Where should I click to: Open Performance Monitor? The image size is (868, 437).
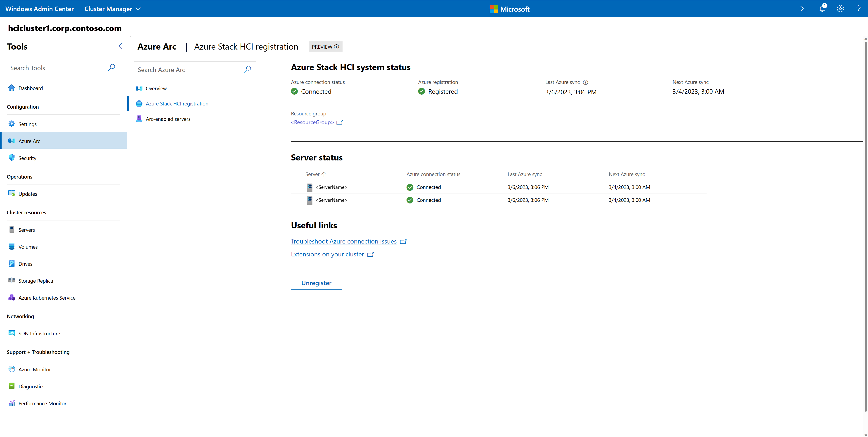click(42, 403)
